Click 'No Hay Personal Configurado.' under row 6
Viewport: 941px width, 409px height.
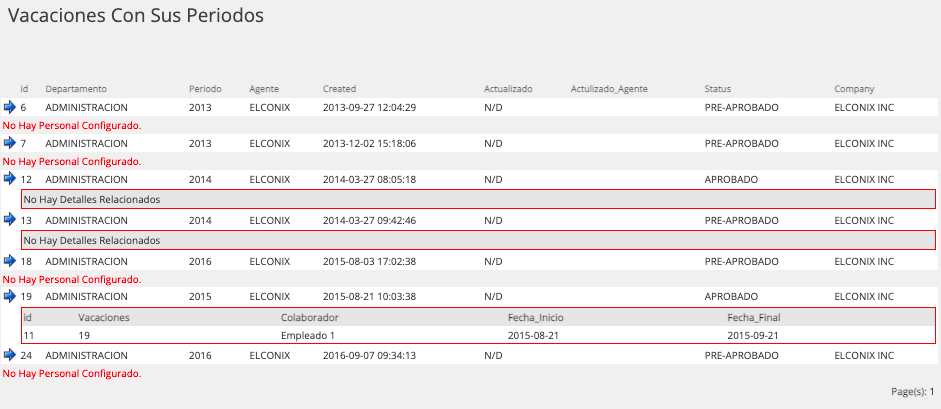tap(72, 126)
